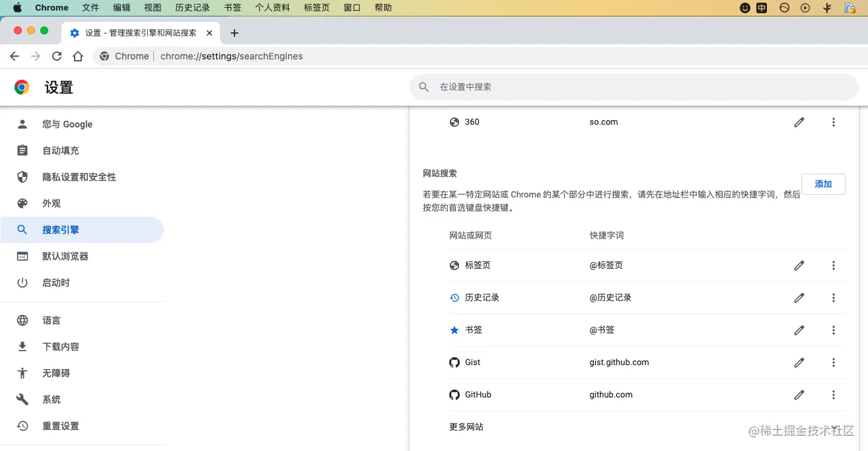The width and height of the screenshot is (868, 451).
Task: Click the Apple menu icon
Action: 17,8
